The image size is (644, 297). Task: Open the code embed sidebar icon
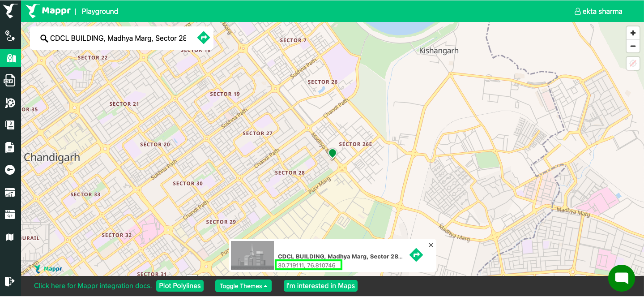(x=10, y=215)
